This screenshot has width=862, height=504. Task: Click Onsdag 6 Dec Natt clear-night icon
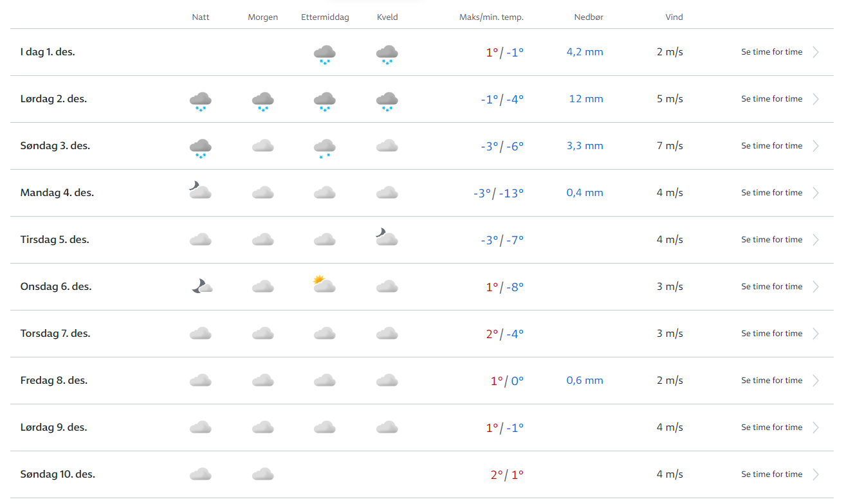coord(201,286)
